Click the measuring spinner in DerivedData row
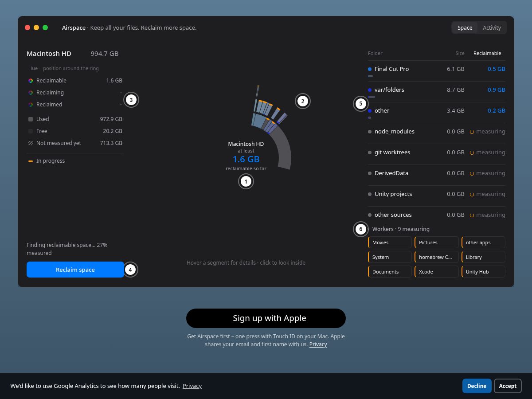This screenshot has width=532, height=399. (x=472, y=173)
